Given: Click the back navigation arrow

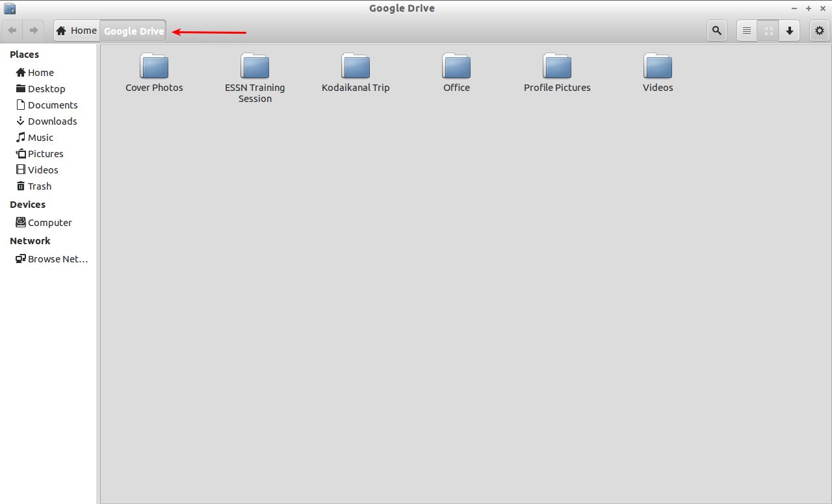Looking at the screenshot, I should (12, 31).
